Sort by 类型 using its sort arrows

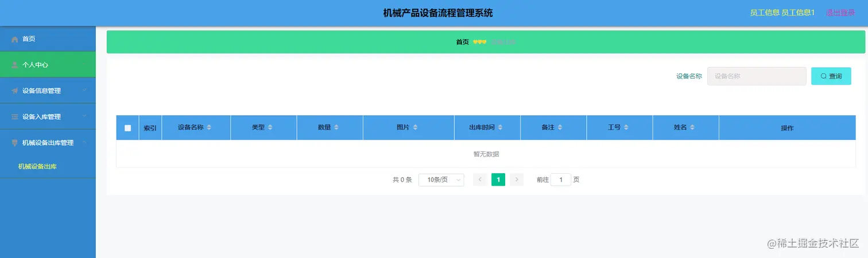point(270,127)
